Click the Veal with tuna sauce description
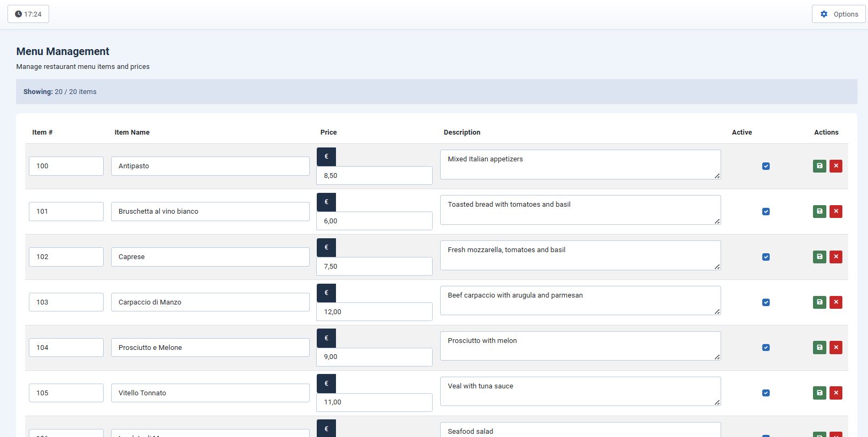Image resolution: width=868 pixels, height=437 pixels. (x=580, y=392)
